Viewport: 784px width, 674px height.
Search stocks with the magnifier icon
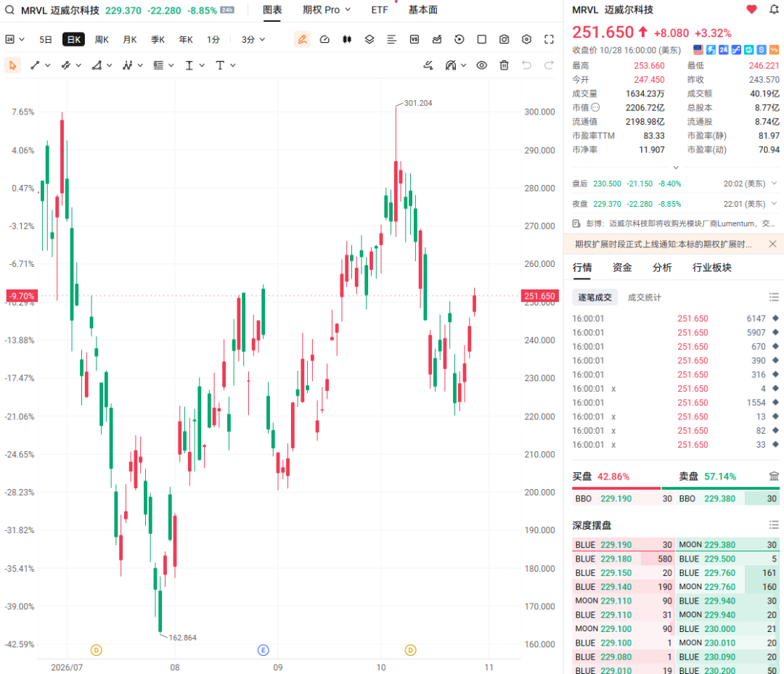9,10
